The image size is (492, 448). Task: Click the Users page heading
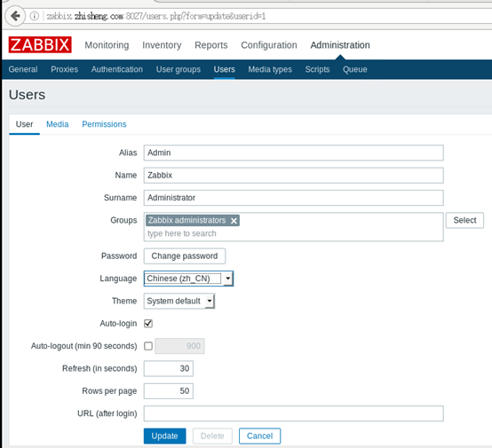click(27, 95)
